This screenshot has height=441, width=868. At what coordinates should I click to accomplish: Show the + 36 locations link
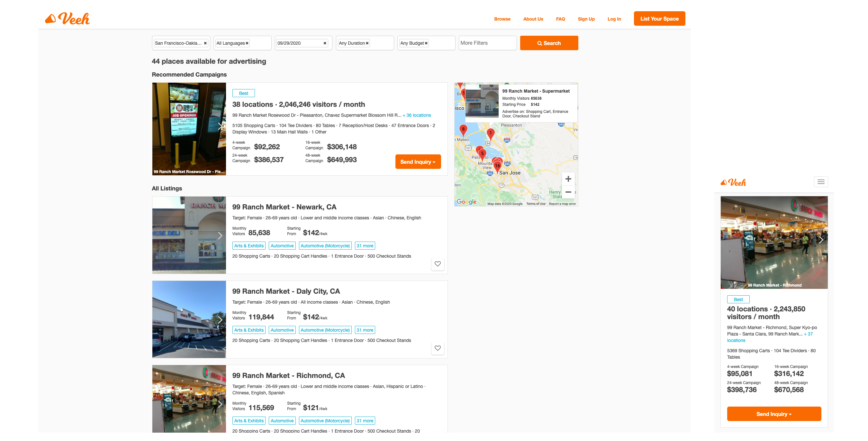click(x=417, y=115)
